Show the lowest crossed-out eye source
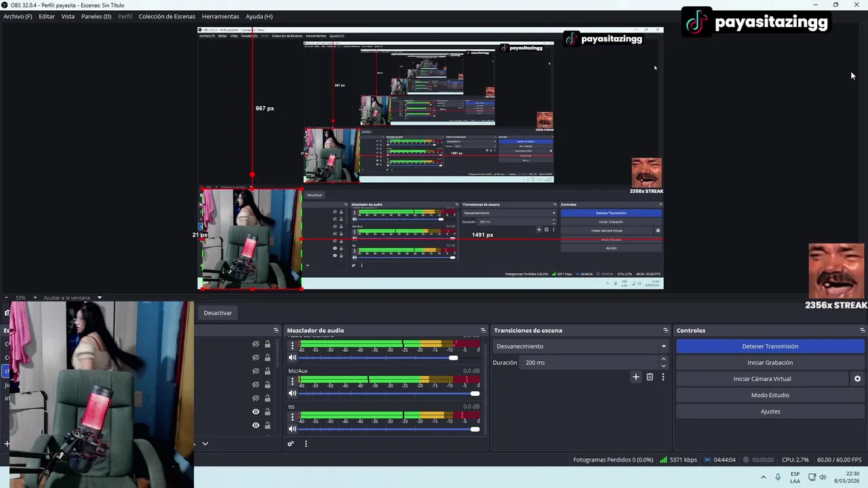This screenshot has width=868, height=488. tap(256, 398)
